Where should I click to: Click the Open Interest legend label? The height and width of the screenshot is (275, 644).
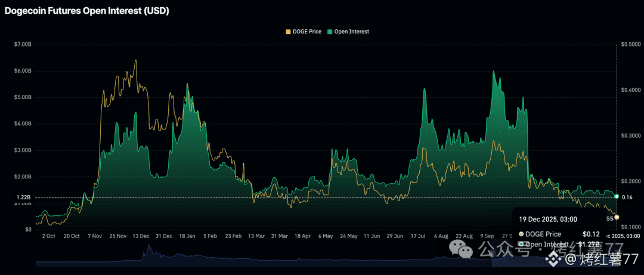coord(351,32)
